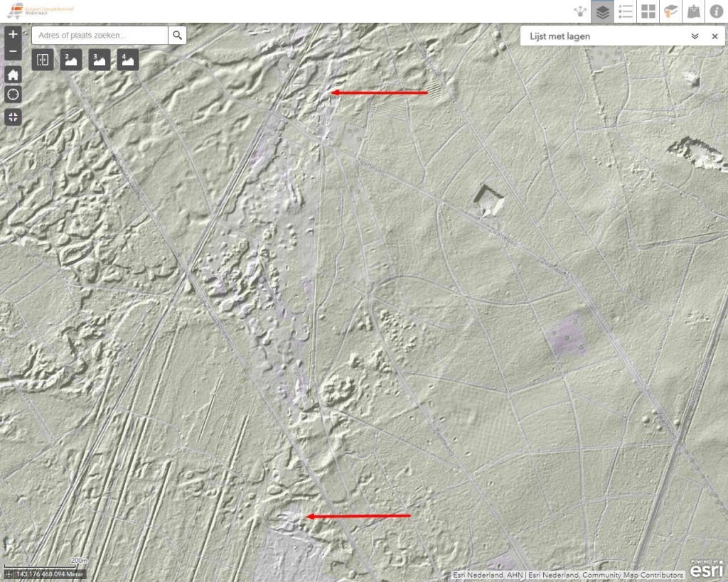Open the share network widget
The height and width of the screenshot is (582, 728).
[x=580, y=11]
